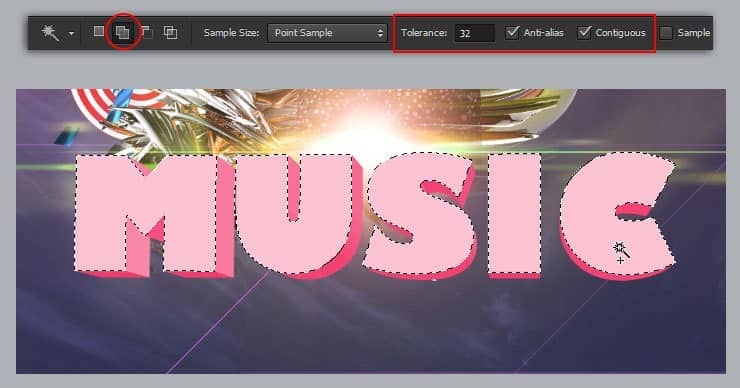The image size is (740, 388).
Task: Uncheck the Anti-alias checkbox
Action: click(x=513, y=33)
